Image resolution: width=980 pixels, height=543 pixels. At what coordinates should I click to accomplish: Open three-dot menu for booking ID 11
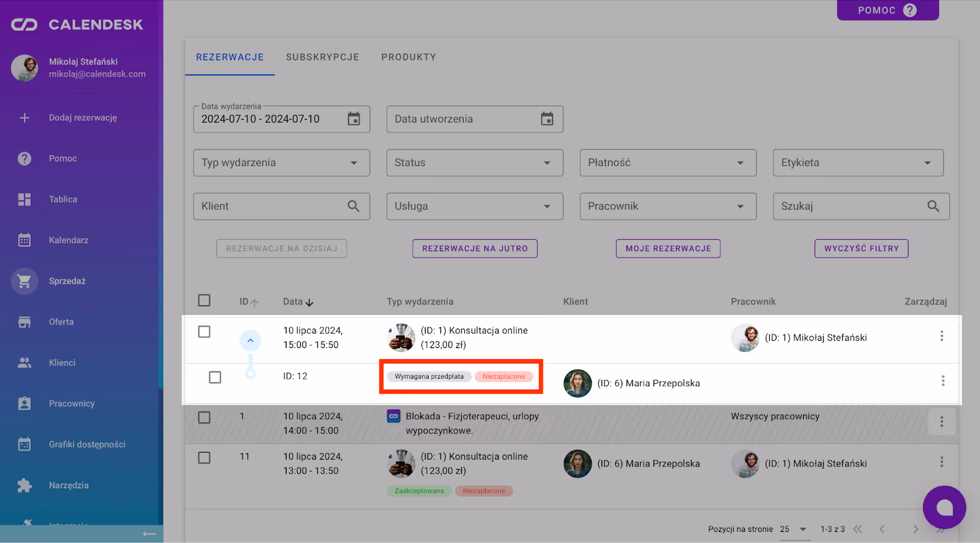click(941, 462)
